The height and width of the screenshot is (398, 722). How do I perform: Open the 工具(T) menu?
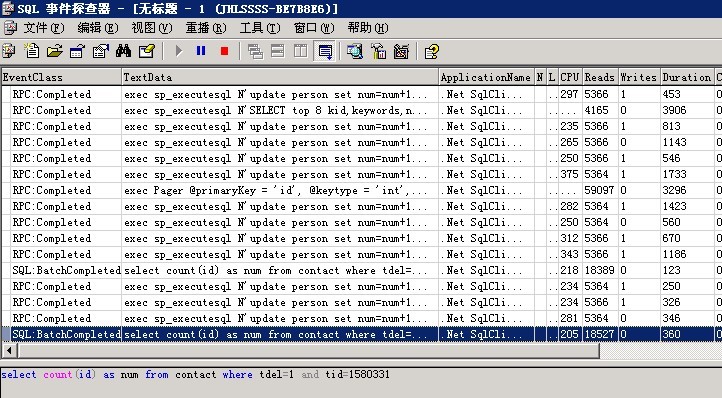tap(260, 28)
